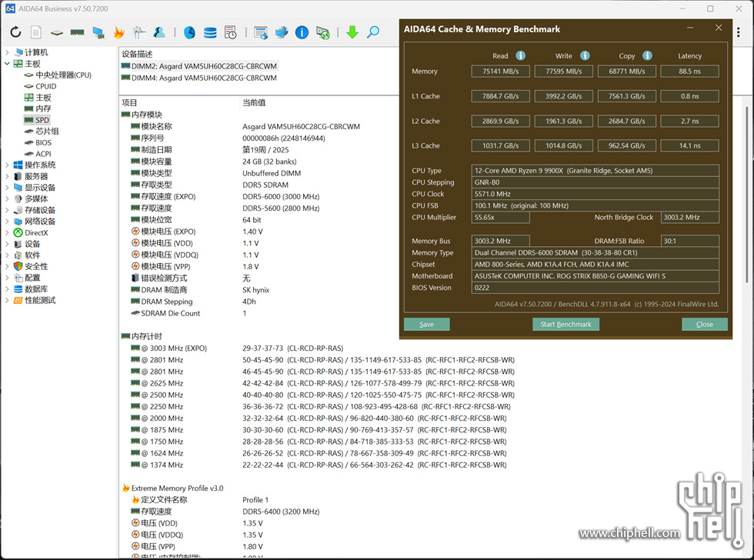
Task: Click the AIDA64 app icon in title bar
Action: (x=10, y=8)
